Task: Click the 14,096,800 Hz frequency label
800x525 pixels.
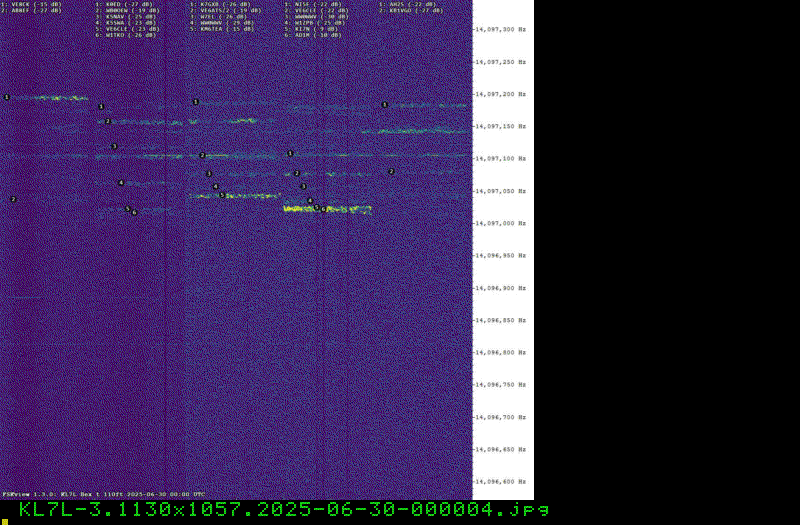Action: pos(501,353)
